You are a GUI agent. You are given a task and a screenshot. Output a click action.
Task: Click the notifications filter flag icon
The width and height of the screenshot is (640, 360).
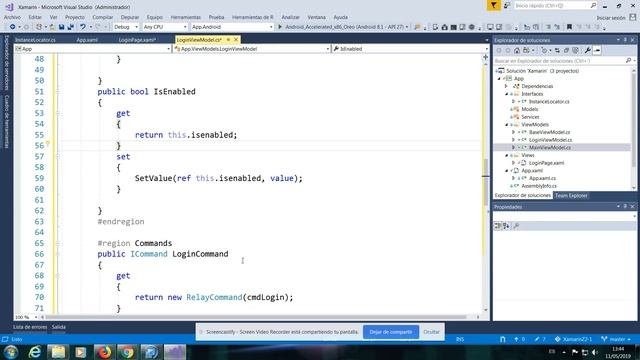pos(493,5)
